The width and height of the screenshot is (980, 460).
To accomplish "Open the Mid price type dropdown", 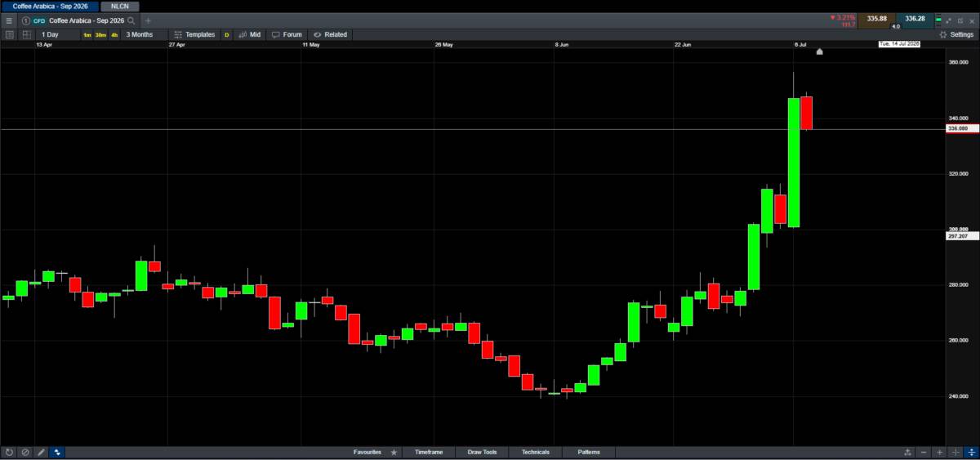I will (x=251, y=34).
